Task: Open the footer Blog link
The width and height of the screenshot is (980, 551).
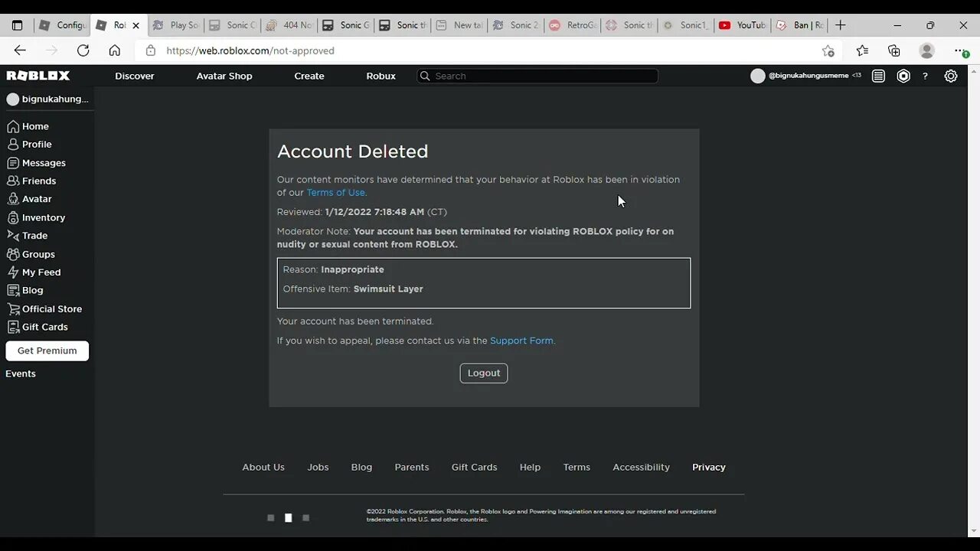Action: (361, 467)
